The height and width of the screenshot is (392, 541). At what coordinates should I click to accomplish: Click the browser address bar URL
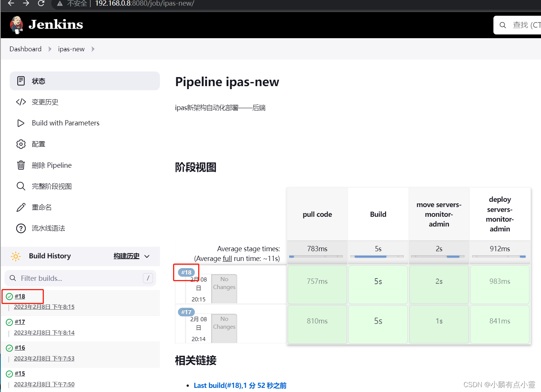coord(145,4)
